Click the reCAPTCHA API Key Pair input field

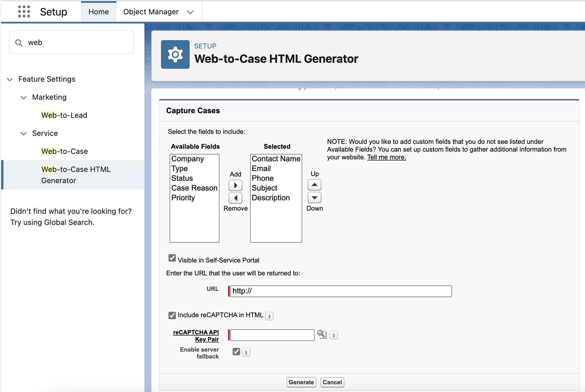tap(272, 335)
